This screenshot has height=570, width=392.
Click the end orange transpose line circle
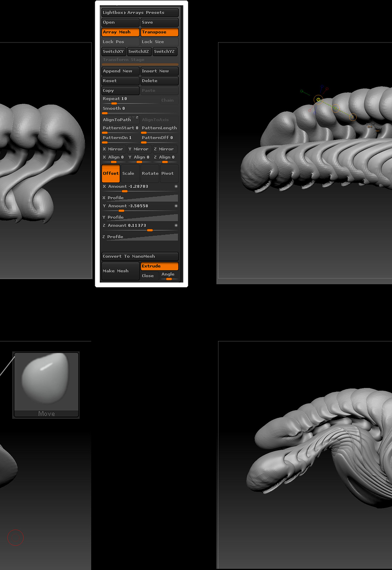pyautogui.click(x=352, y=117)
